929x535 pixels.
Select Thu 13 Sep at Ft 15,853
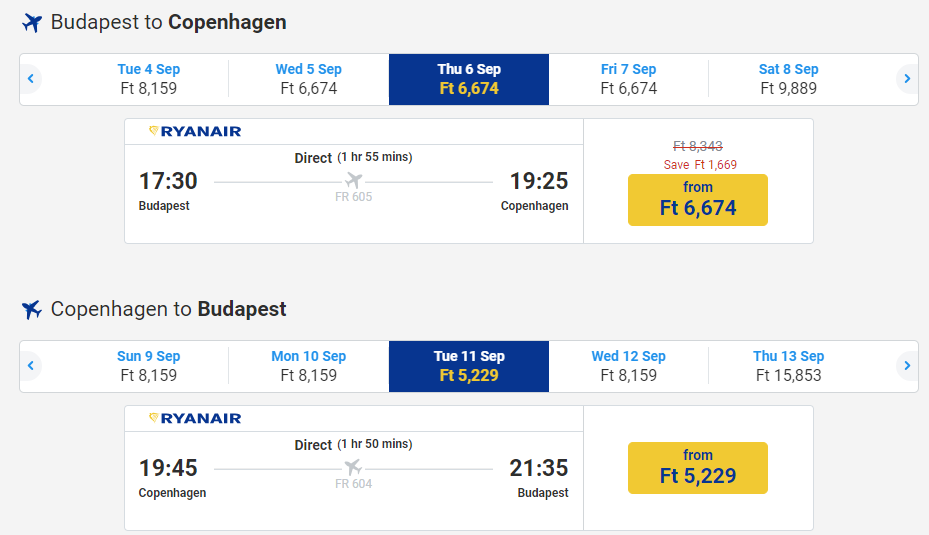coord(789,366)
